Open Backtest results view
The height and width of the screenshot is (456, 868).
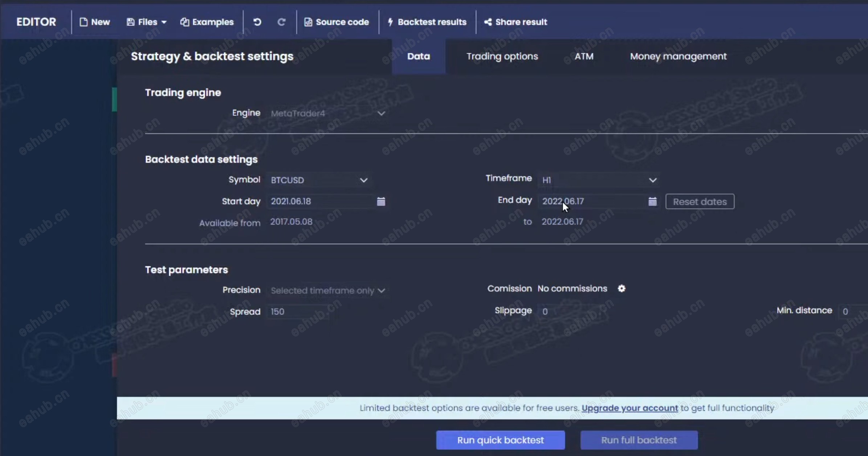click(427, 22)
